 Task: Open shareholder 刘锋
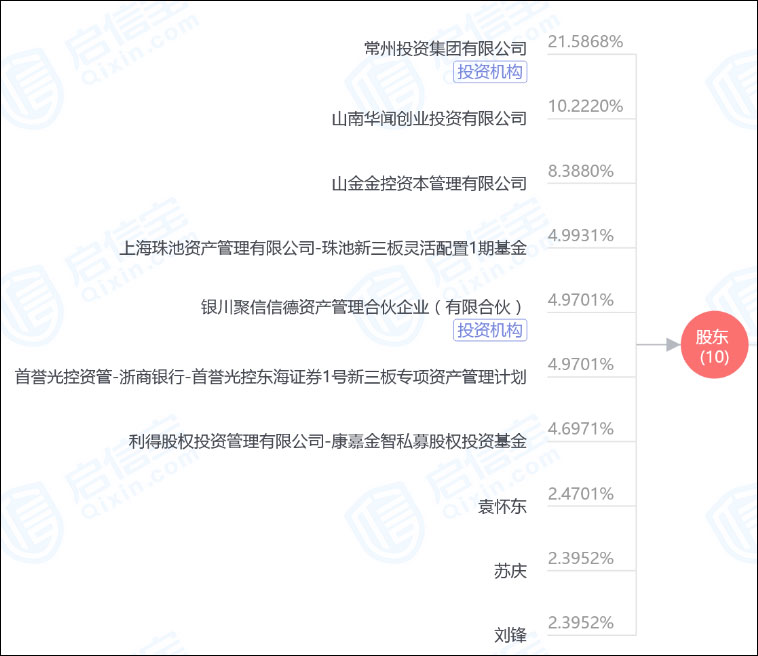510,635
